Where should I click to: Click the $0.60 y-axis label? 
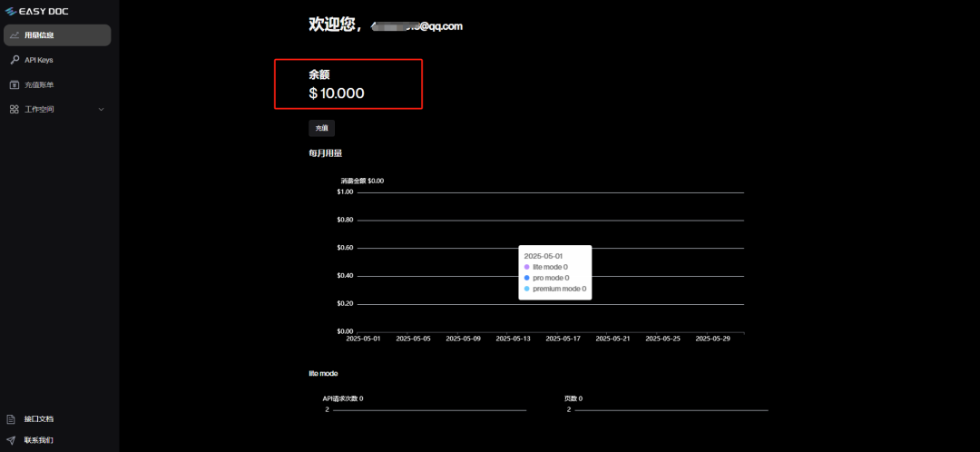pyautogui.click(x=345, y=248)
